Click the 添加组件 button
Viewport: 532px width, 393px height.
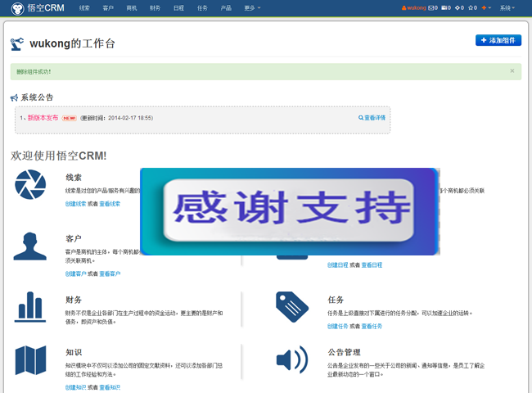point(498,40)
